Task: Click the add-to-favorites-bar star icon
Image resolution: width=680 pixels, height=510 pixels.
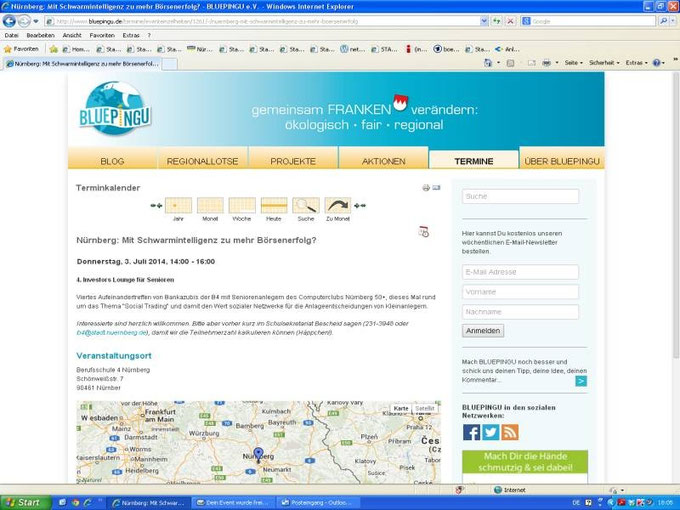Action: (53, 49)
